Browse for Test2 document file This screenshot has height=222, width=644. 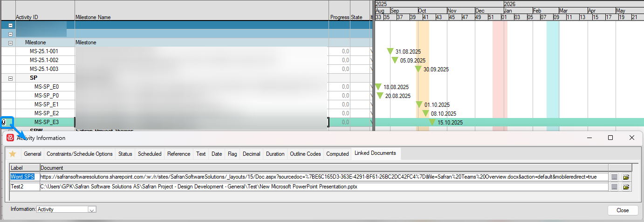(615, 187)
